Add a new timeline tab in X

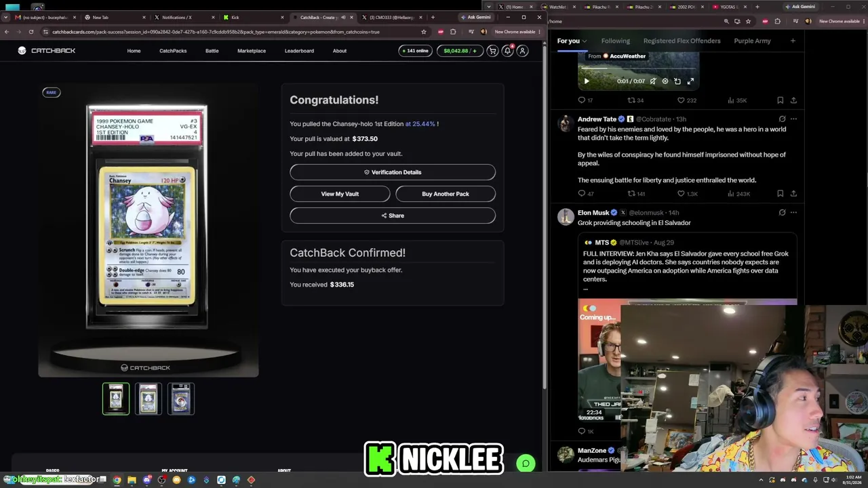[793, 41]
